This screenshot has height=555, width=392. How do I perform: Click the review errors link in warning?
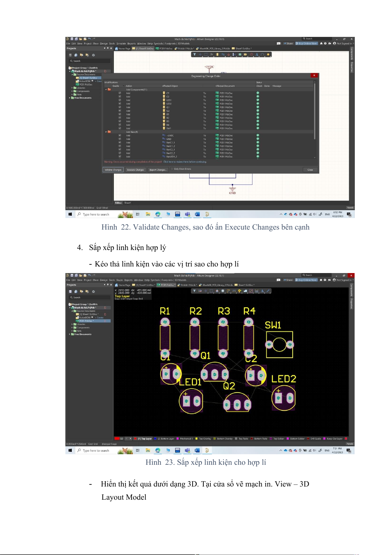(x=185, y=162)
